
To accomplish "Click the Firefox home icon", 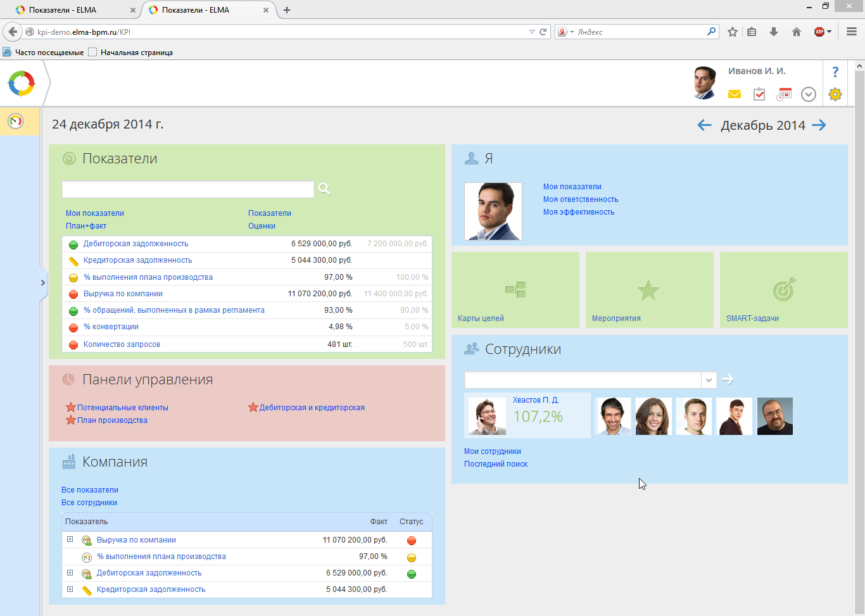I will pyautogui.click(x=797, y=32).
